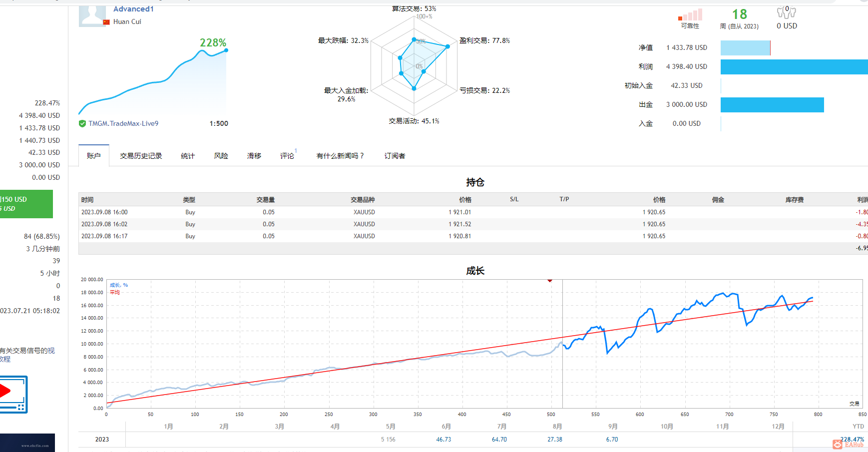Select the 风险 tab
This screenshot has width=868, height=452.
click(221, 156)
